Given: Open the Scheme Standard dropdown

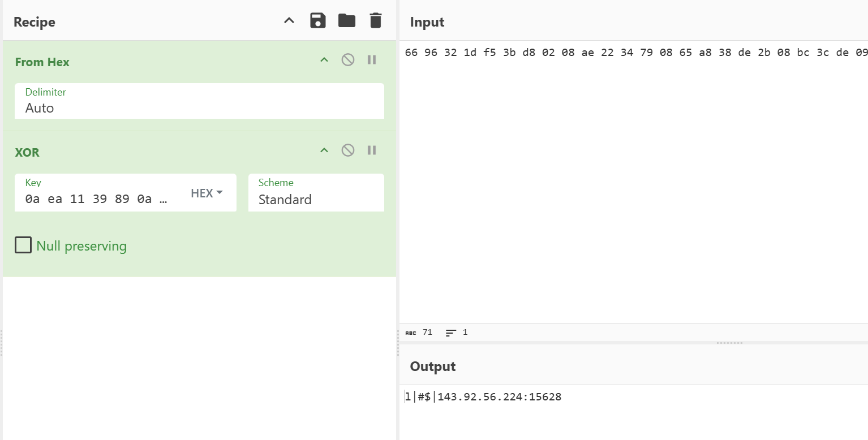Looking at the screenshot, I should [x=316, y=192].
